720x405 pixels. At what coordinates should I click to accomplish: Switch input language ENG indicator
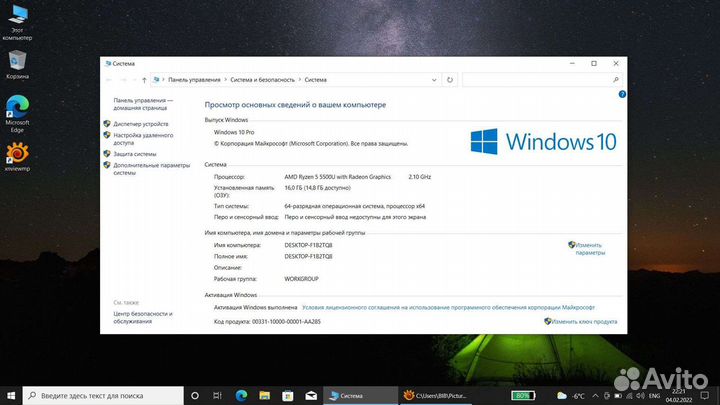pyautogui.click(x=654, y=395)
